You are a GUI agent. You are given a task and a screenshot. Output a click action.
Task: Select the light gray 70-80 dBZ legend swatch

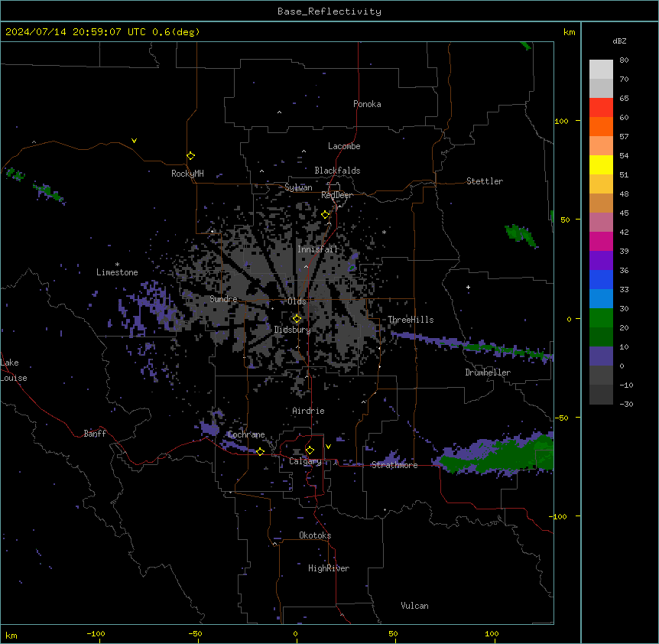tap(601, 70)
